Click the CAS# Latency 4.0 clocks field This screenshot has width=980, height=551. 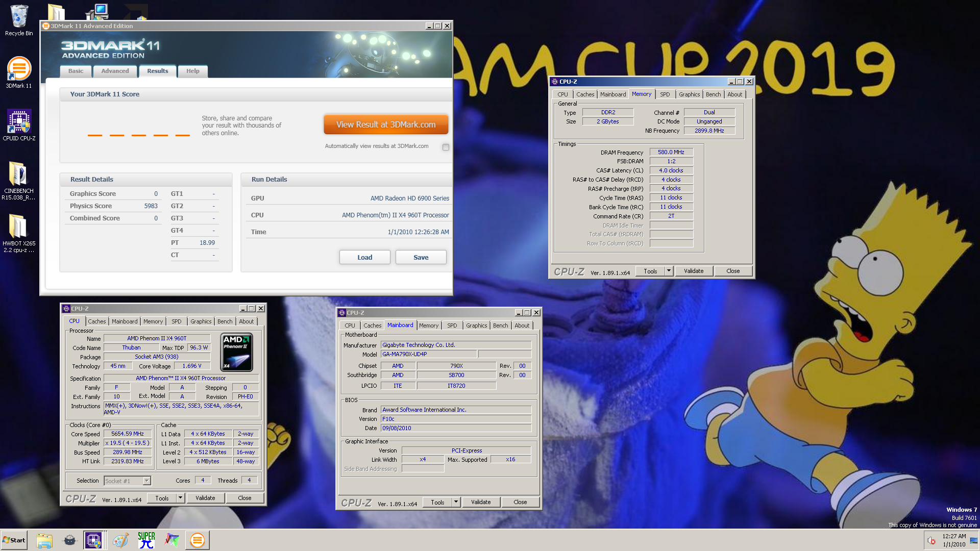pyautogui.click(x=671, y=170)
